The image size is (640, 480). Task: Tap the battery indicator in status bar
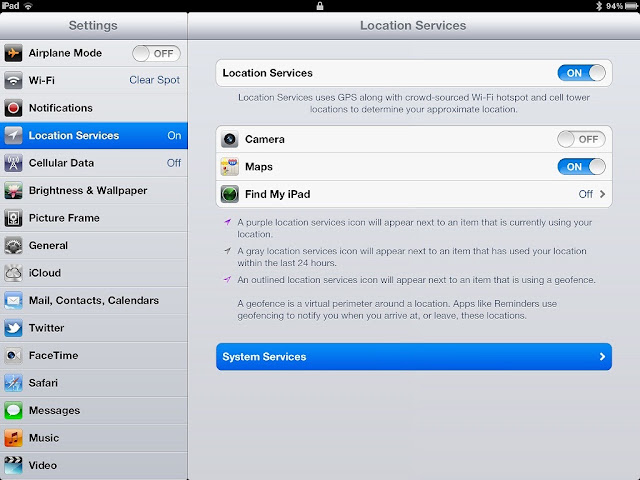631,6
